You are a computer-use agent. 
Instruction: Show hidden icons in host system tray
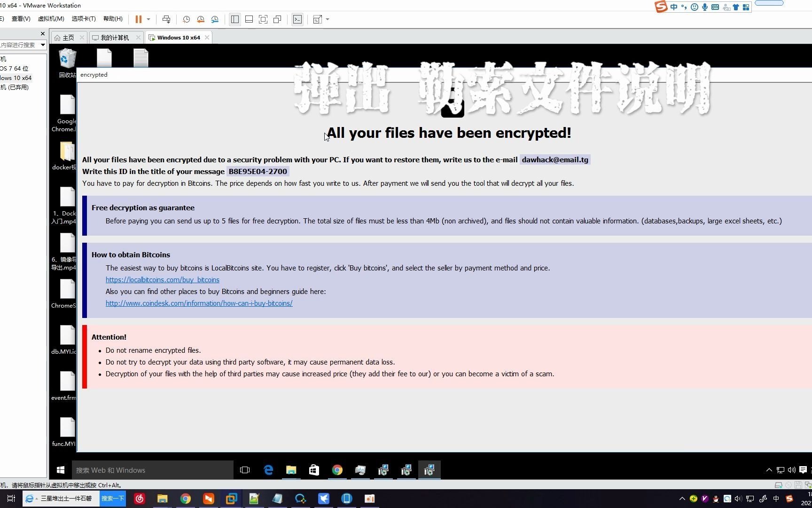coord(682,499)
